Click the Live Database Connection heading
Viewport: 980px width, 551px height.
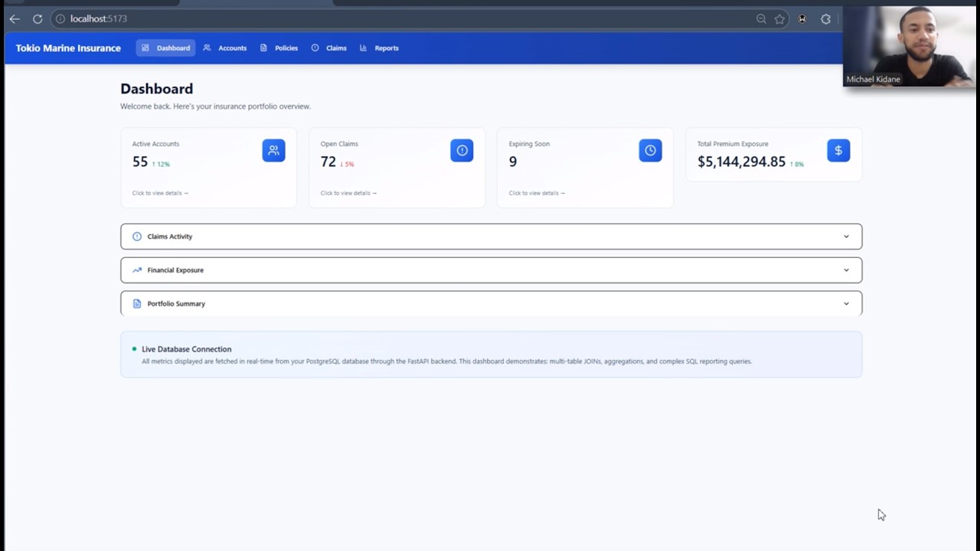[186, 349]
